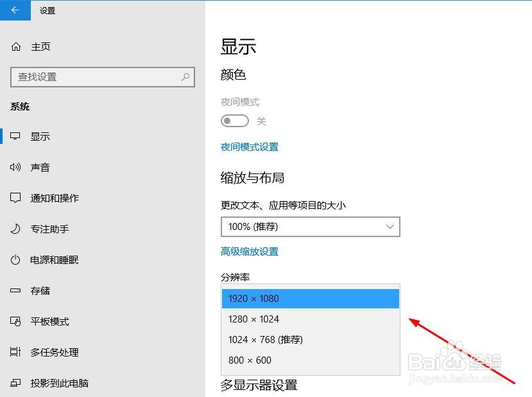Open 声音 settings via speaker icon
The width and height of the screenshot is (532, 397).
click(x=15, y=167)
